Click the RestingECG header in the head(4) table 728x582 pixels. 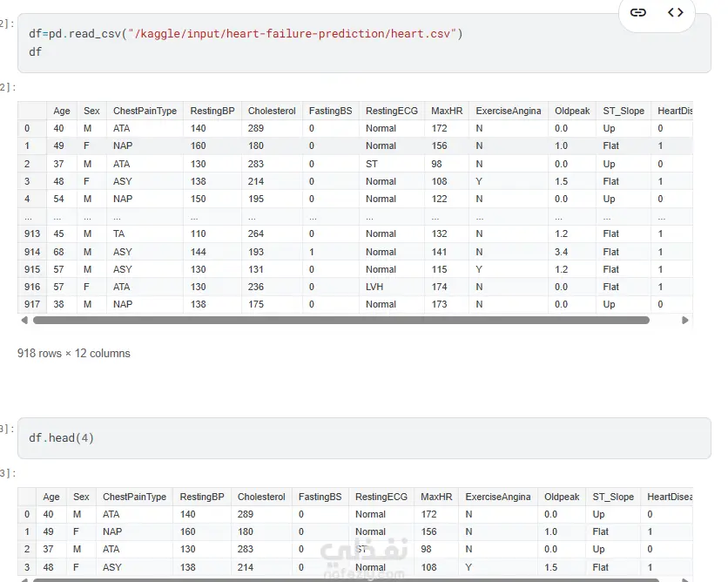click(x=381, y=497)
